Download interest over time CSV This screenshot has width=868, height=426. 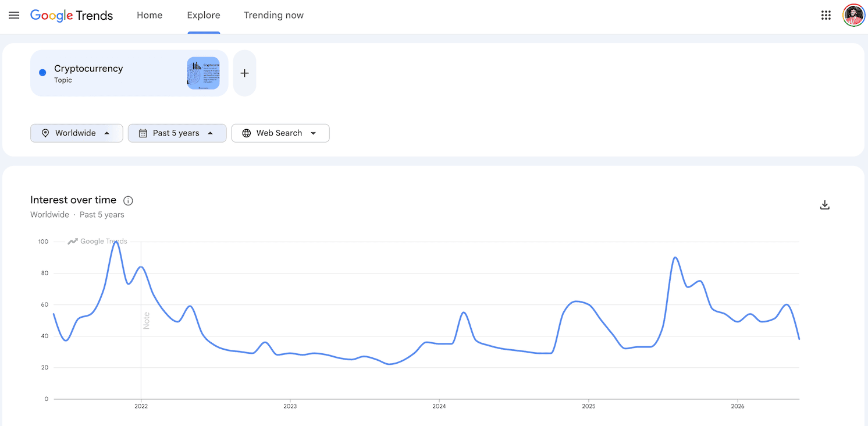point(824,205)
